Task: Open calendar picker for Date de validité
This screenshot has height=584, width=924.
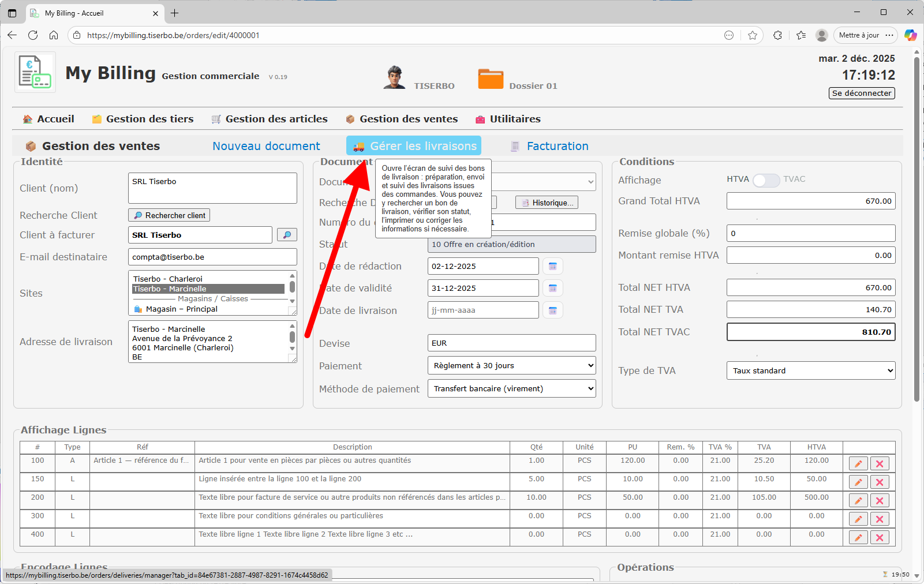Action: [x=552, y=288]
